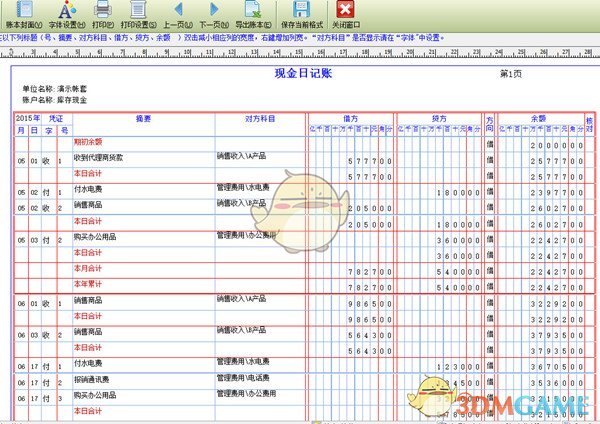
Task: Go to next page with 下一页
Action: click(x=214, y=15)
